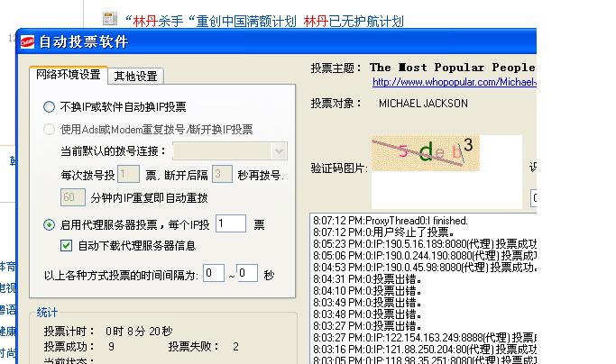Click the votes-per-IP input field

(230, 223)
